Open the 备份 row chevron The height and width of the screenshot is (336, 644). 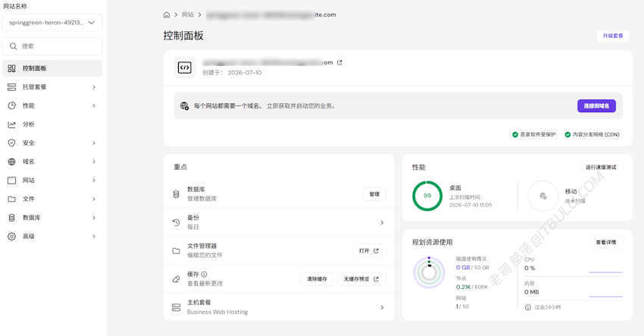(x=382, y=222)
